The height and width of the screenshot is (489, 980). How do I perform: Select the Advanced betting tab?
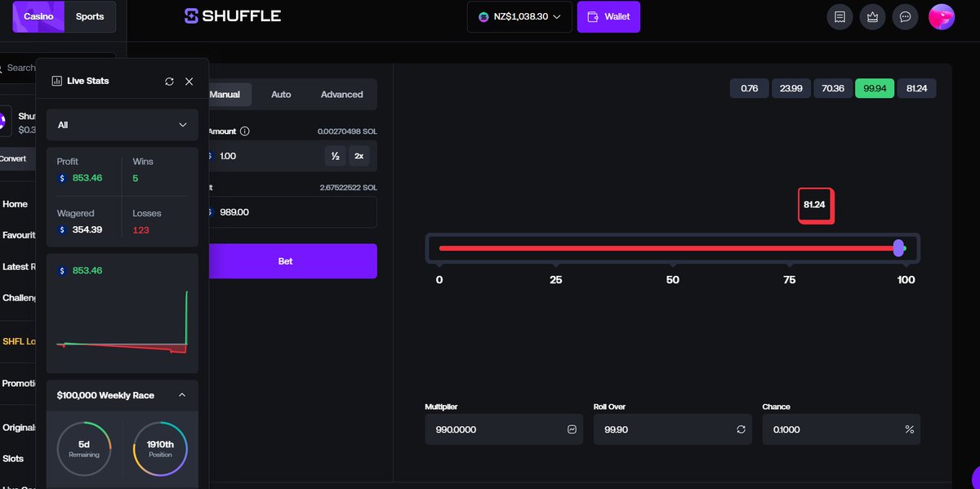(x=341, y=95)
